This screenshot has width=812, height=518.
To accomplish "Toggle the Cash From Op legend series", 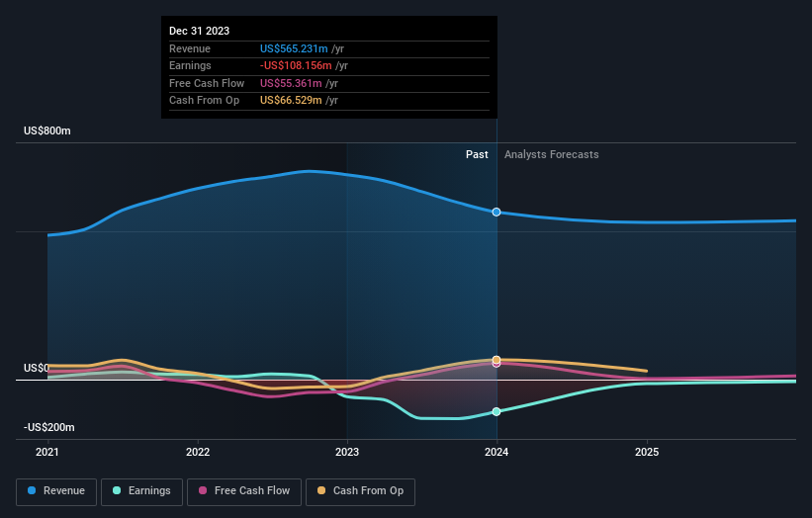I will pyautogui.click(x=360, y=491).
